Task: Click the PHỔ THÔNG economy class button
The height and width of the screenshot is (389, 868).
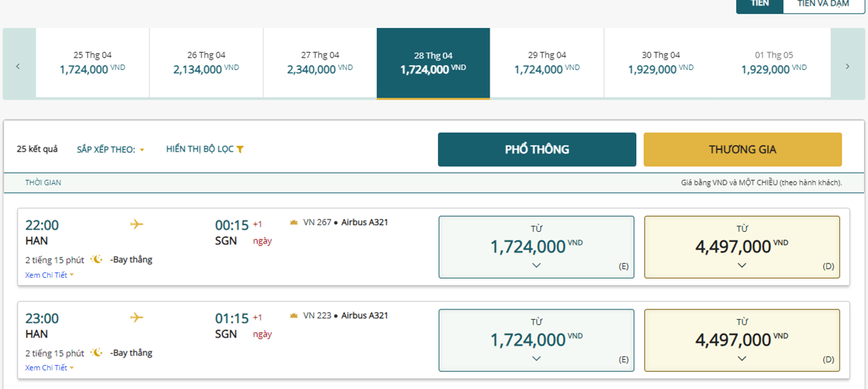Action: [537, 150]
